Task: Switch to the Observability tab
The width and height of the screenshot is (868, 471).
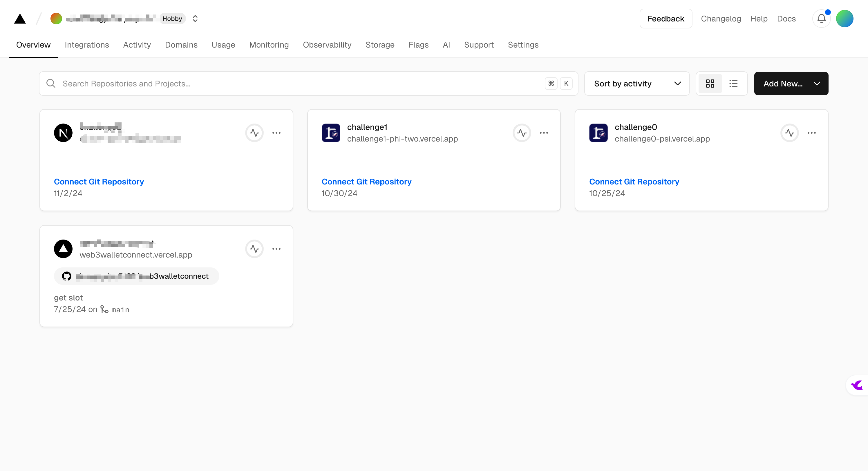Action: pyautogui.click(x=327, y=45)
